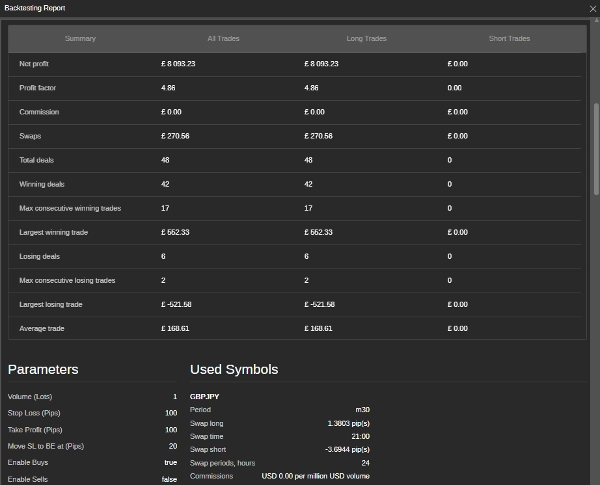600x485 pixels.
Task: Click the Take Profit (Pips) value
Action: pos(171,430)
